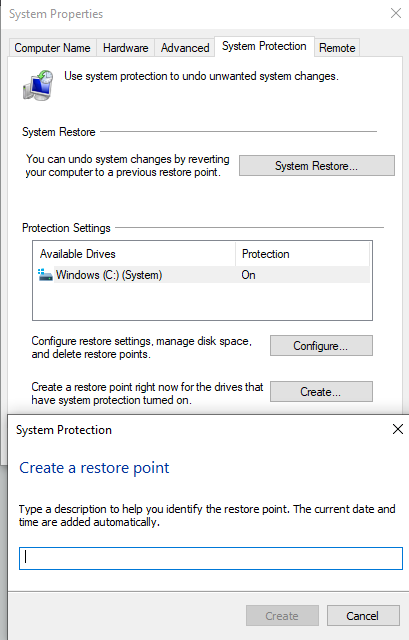The height and width of the screenshot is (640, 409).
Task: Click the disabled Create button in dialog
Action: (282, 616)
